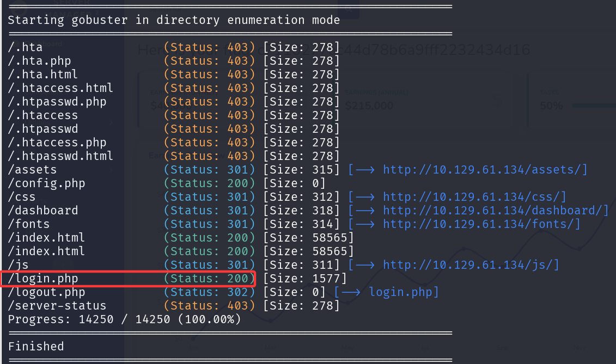Select the /.hta.html path entry

coord(43,74)
